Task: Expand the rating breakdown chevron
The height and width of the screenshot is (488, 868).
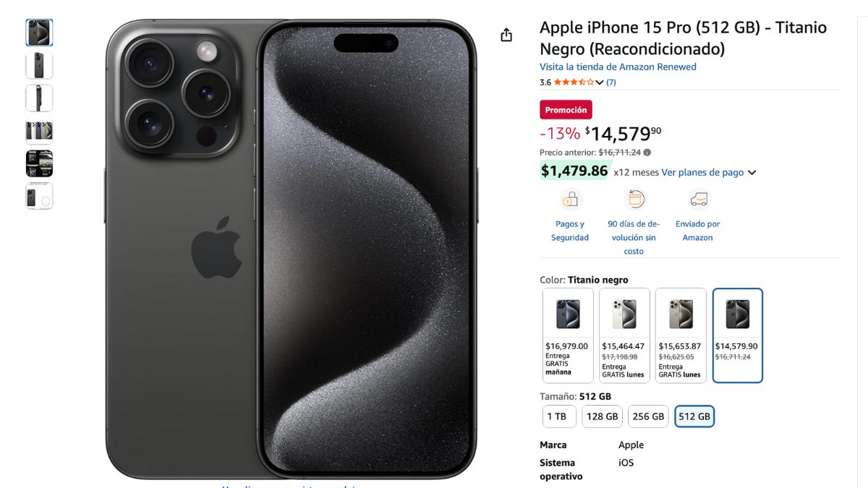Action: click(600, 82)
